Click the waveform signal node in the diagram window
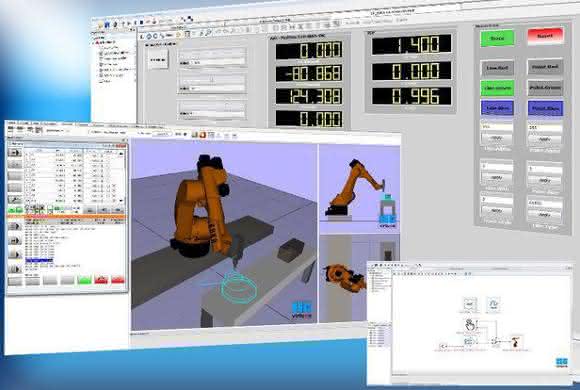Image resolution: width=580 pixels, height=390 pixels. (x=493, y=305)
